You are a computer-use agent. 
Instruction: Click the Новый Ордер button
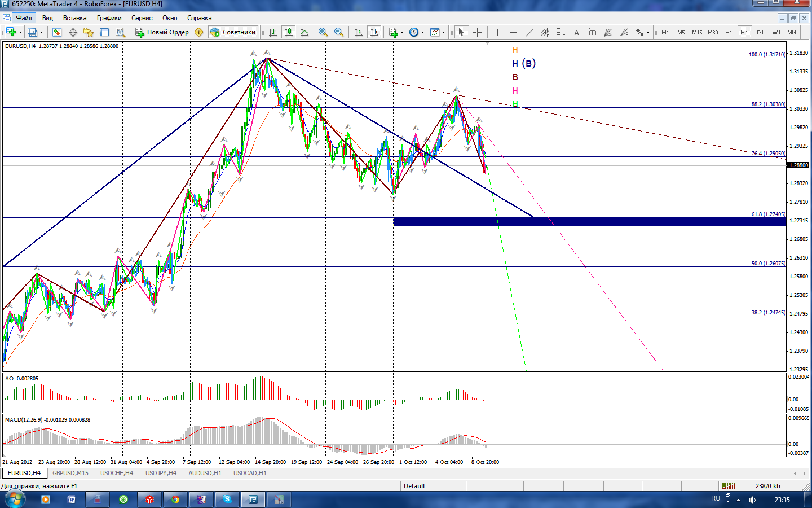162,32
